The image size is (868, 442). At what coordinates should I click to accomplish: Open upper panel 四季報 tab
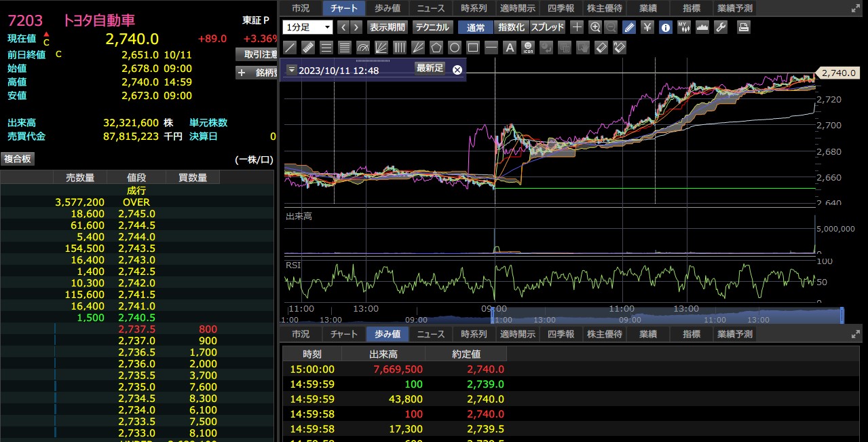[561, 8]
